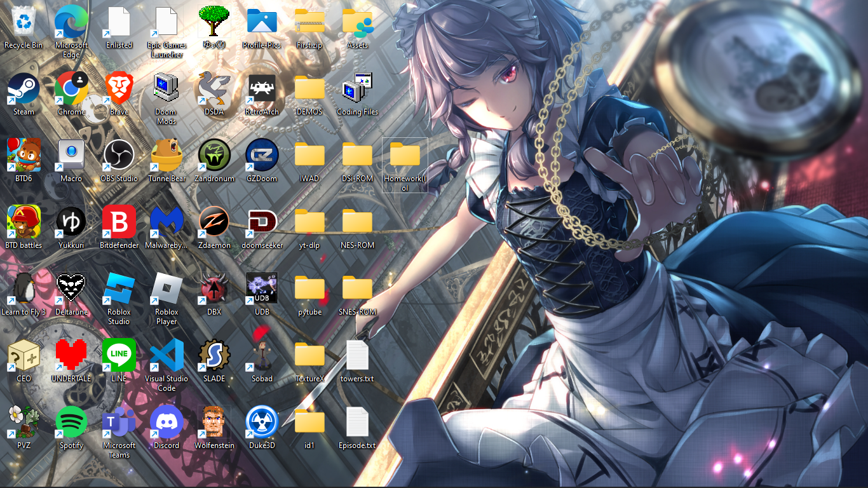
Task: Select the Wolfenstein face icon
Action: pos(214,423)
